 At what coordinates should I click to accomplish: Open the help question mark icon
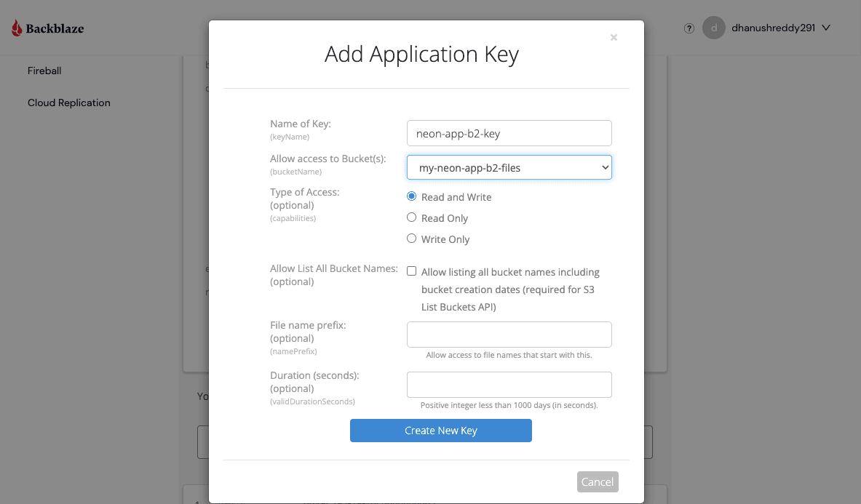coord(689,28)
